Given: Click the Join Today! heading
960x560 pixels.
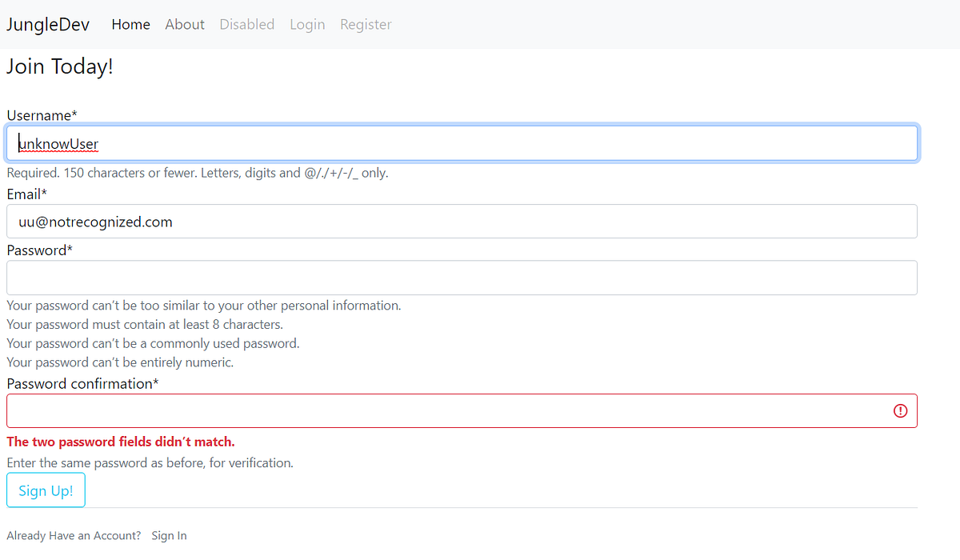Looking at the screenshot, I should click(x=60, y=66).
